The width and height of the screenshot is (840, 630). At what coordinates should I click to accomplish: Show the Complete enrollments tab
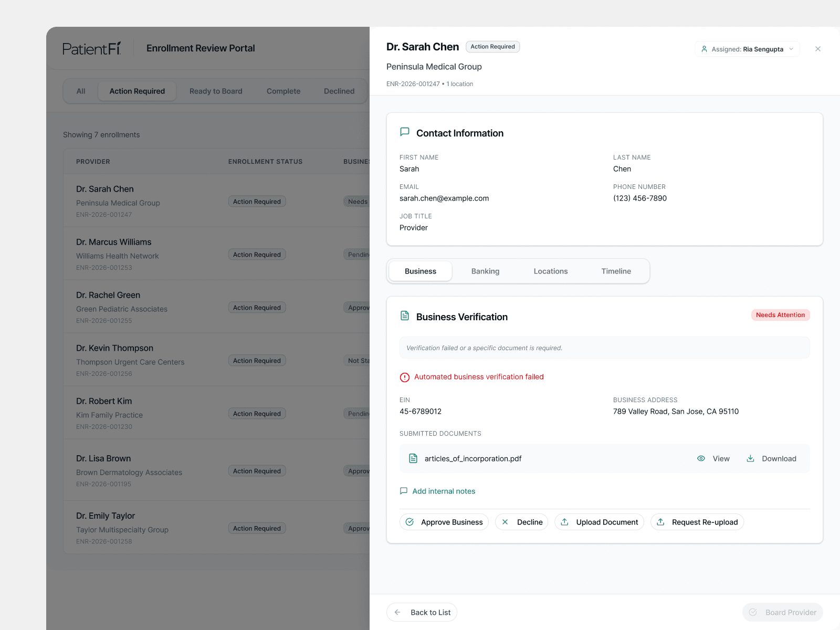(283, 91)
